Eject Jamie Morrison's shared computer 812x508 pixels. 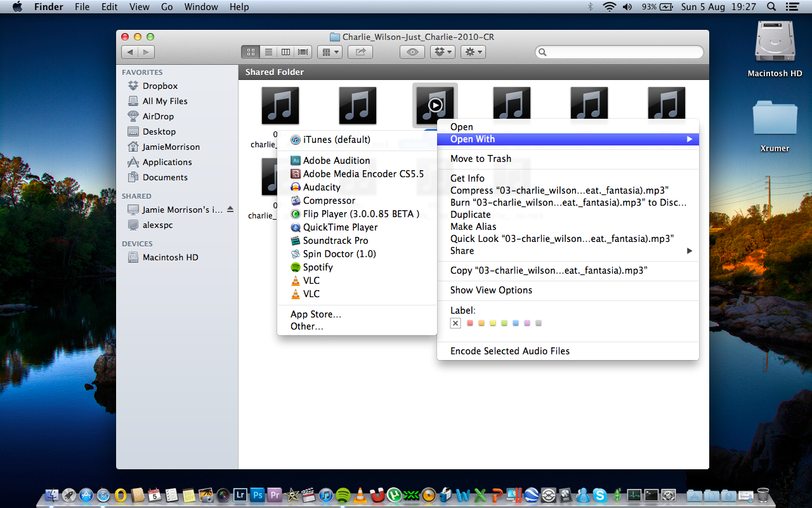[230, 210]
